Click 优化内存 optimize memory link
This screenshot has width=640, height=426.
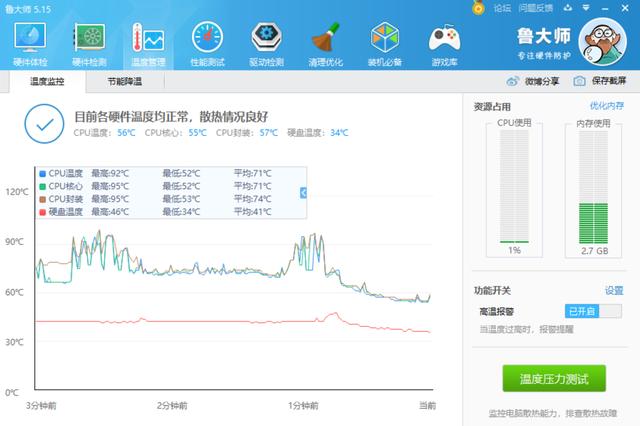(x=607, y=106)
